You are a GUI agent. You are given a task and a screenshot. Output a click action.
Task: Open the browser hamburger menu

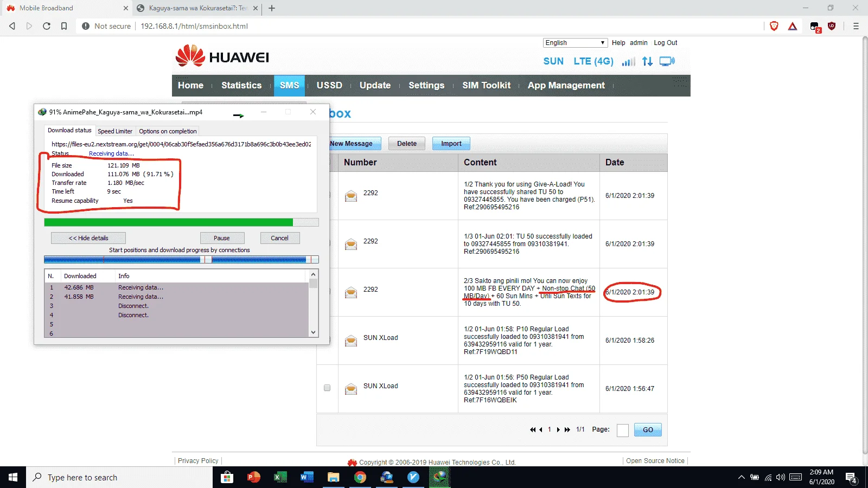pyautogui.click(x=856, y=26)
